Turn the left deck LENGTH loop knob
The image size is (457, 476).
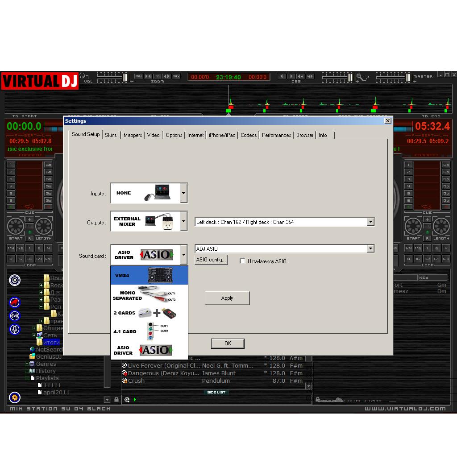coord(44,226)
